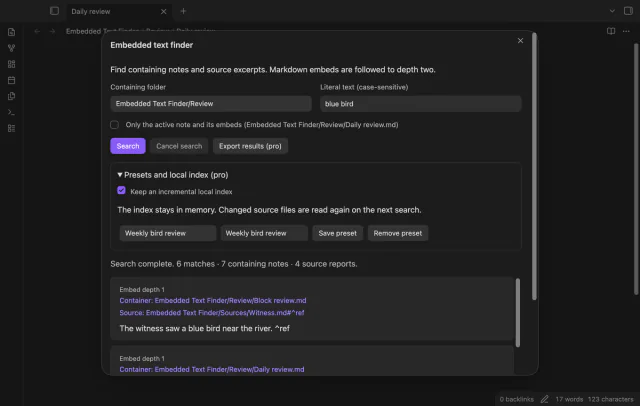This screenshot has width=640, height=406.
Task: Navigate back with the left arrow
Action: pyautogui.click(x=37, y=31)
